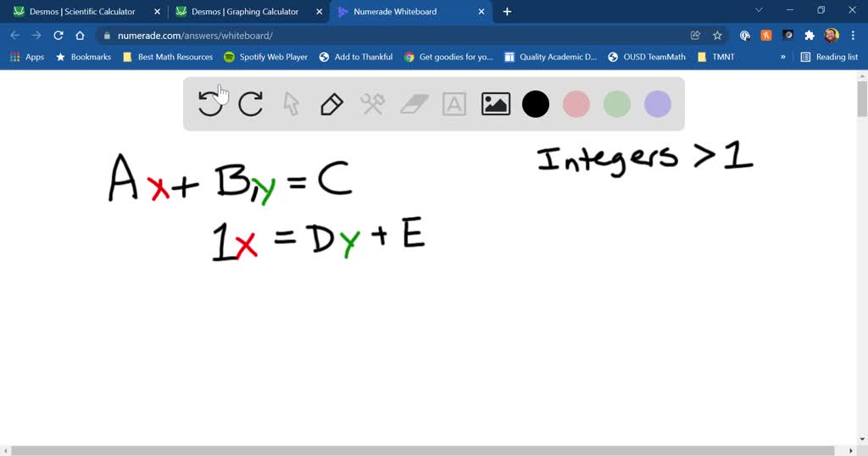The image size is (868, 456).
Task: Restore down the browser window
Action: tap(821, 10)
